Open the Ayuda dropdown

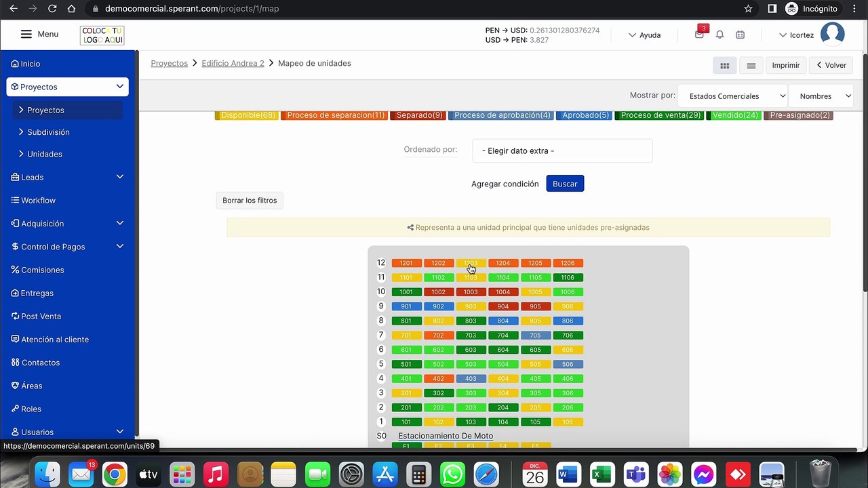644,35
